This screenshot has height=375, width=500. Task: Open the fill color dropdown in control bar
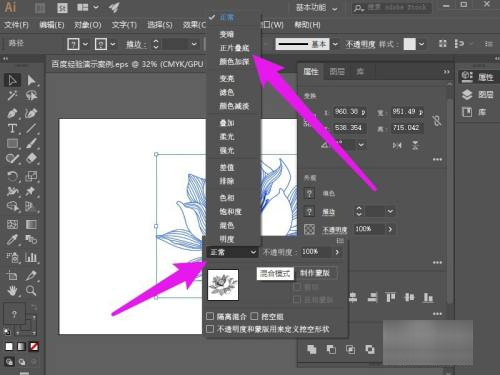85,44
